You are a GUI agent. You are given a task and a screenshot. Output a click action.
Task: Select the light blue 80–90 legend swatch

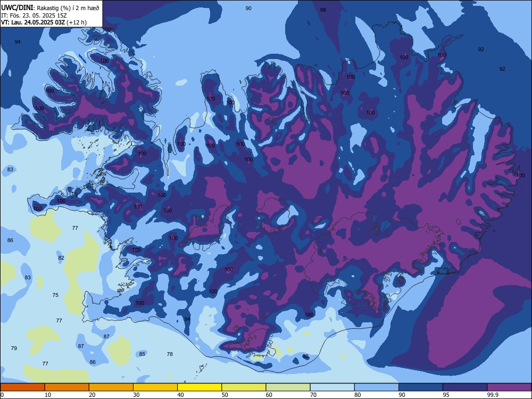(x=377, y=387)
